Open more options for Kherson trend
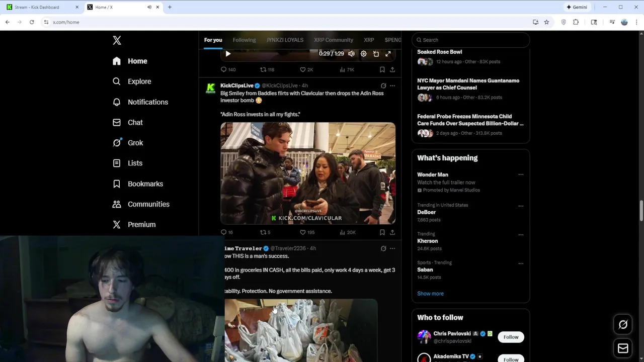 pos(521,234)
